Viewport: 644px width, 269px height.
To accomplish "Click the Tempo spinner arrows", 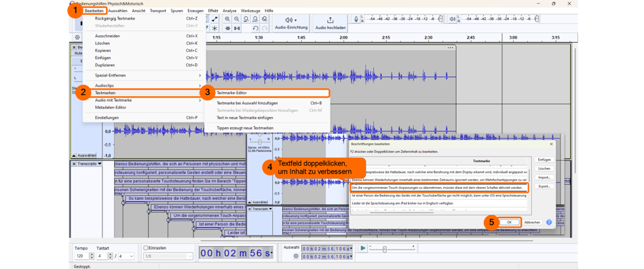I will tap(91, 256).
